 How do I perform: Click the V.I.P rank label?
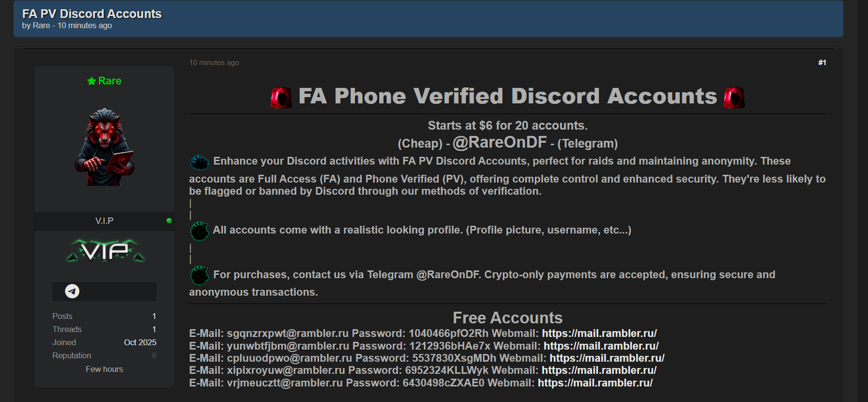pyautogui.click(x=104, y=221)
